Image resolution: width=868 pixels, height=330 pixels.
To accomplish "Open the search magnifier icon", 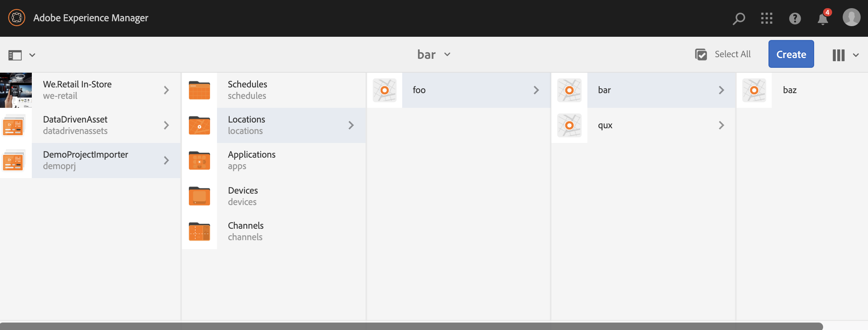I will 739,18.
